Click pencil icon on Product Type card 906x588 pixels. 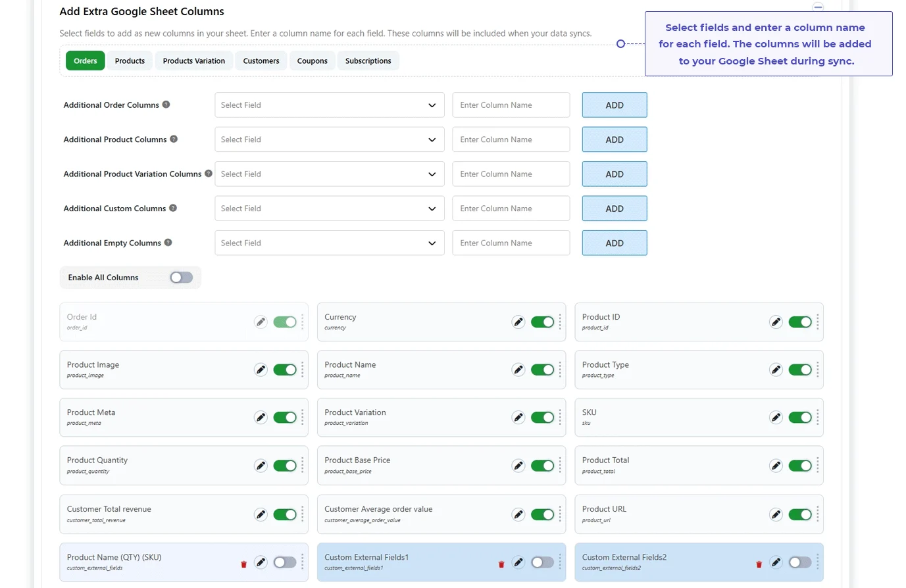[776, 370]
